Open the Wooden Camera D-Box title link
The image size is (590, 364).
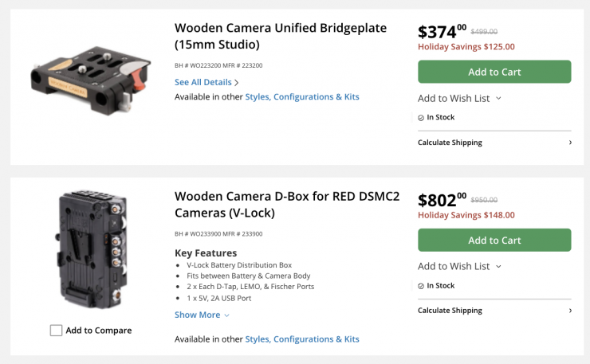286,204
